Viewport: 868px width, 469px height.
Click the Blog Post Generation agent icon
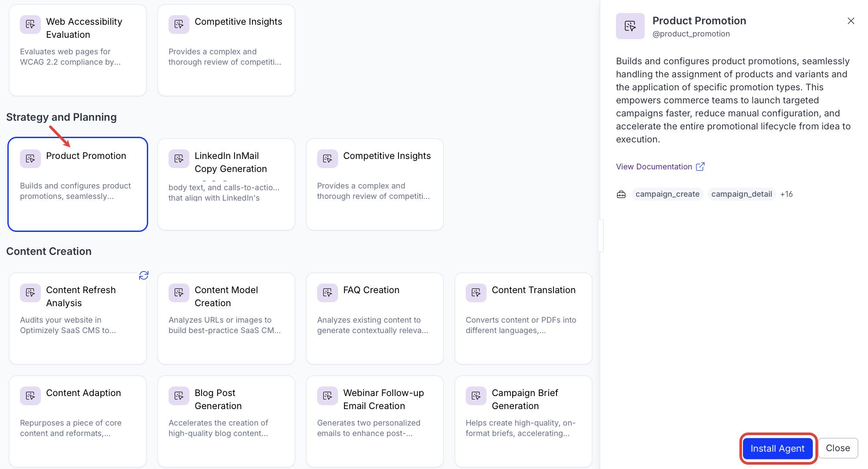tap(179, 396)
